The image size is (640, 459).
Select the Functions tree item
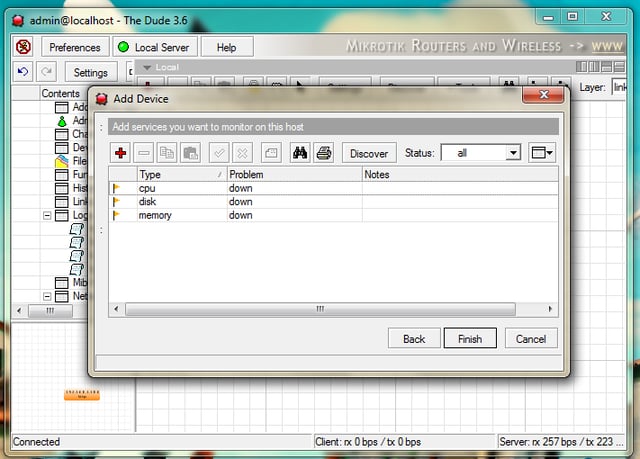click(x=72, y=175)
